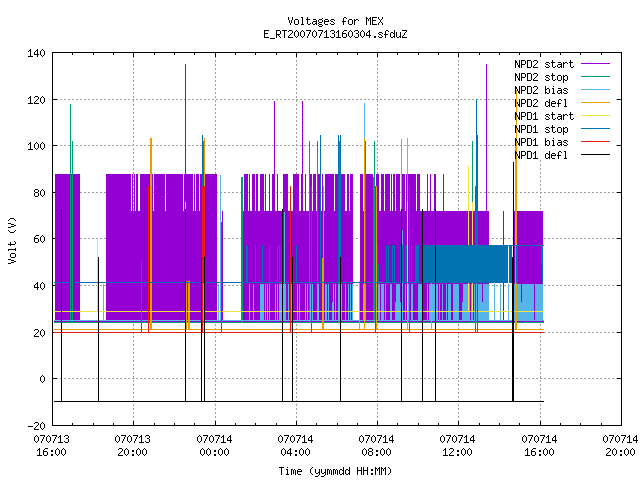Image resolution: width=640 pixels, height=480 pixels.
Task: Click the light blue NPD2 bias legend line
Action: pos(596,90)
